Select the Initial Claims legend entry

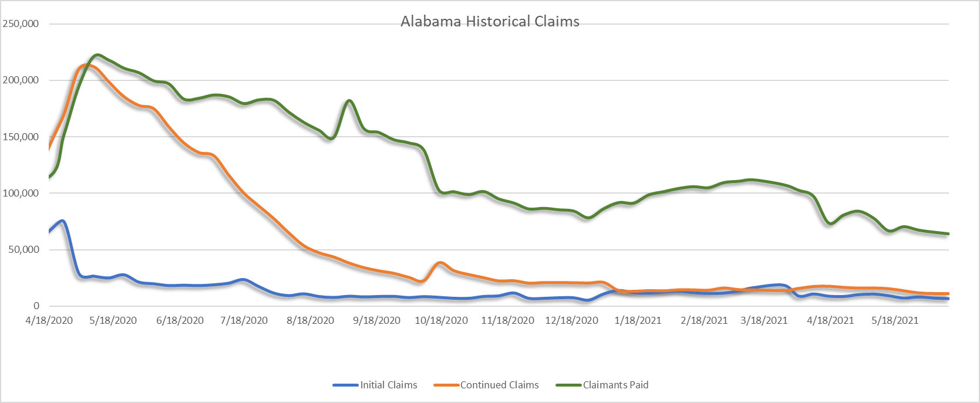(375, 385)
